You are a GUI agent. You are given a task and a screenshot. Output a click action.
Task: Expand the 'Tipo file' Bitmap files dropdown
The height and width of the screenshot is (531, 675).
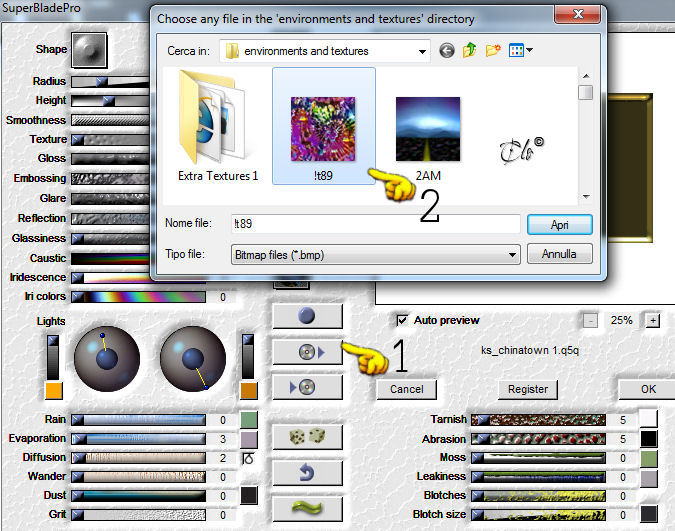click(x=512, y=255)
